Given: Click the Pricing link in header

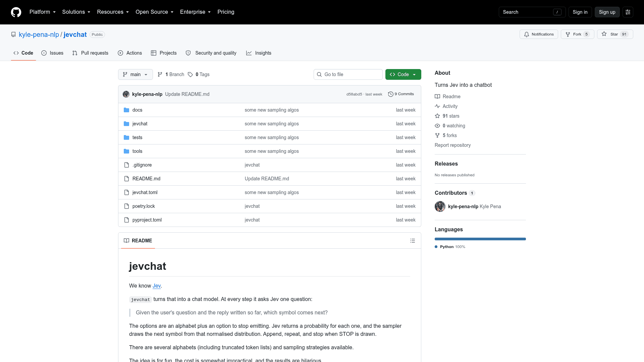Looking at the screenshot, I should (x=226, y=12).
